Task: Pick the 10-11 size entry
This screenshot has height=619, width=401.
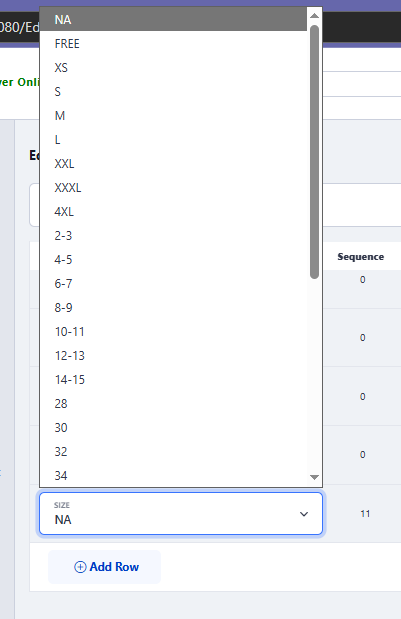Action: point(173,332)
